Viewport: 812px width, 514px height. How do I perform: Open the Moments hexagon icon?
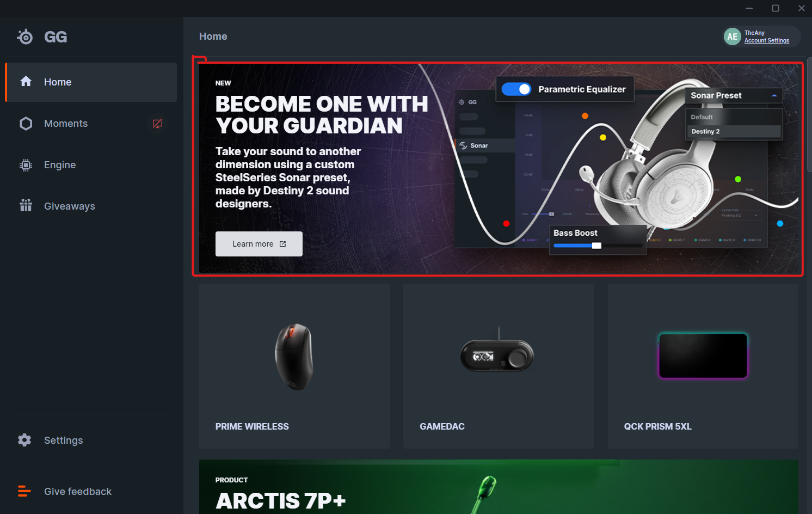tap(26, 124)
